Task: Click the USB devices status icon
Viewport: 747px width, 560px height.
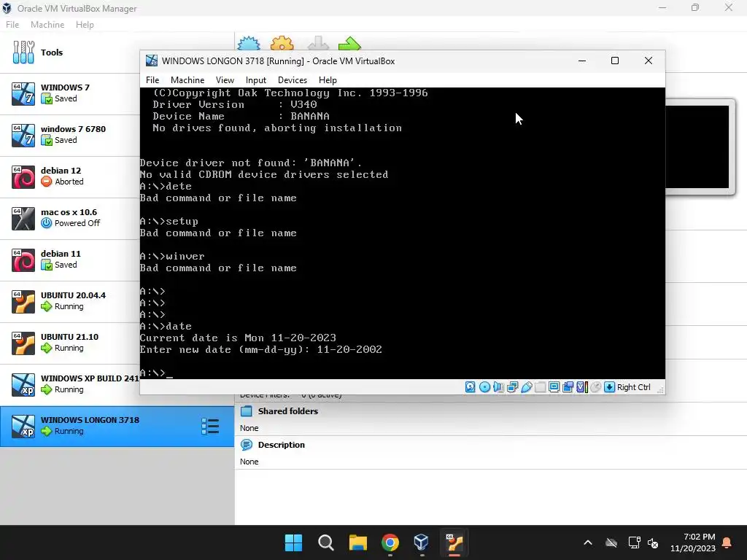Action: click(527, 387)
